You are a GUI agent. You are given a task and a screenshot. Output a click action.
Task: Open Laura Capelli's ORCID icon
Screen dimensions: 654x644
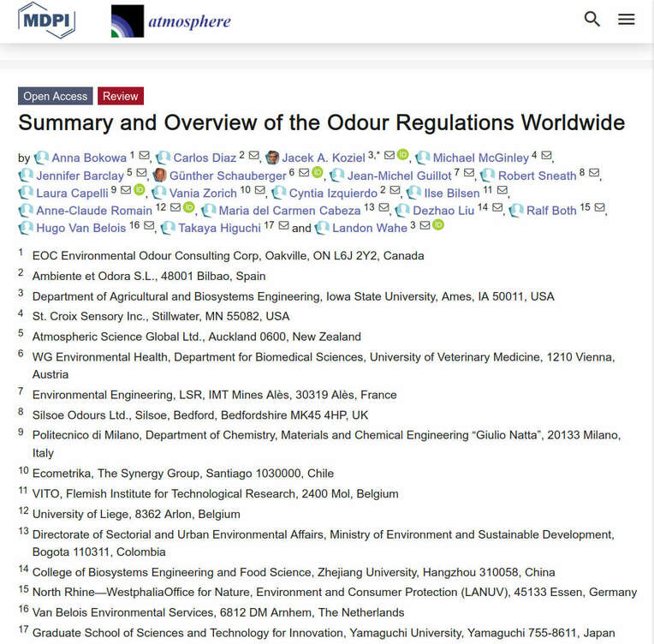click(x=140, y=190)
